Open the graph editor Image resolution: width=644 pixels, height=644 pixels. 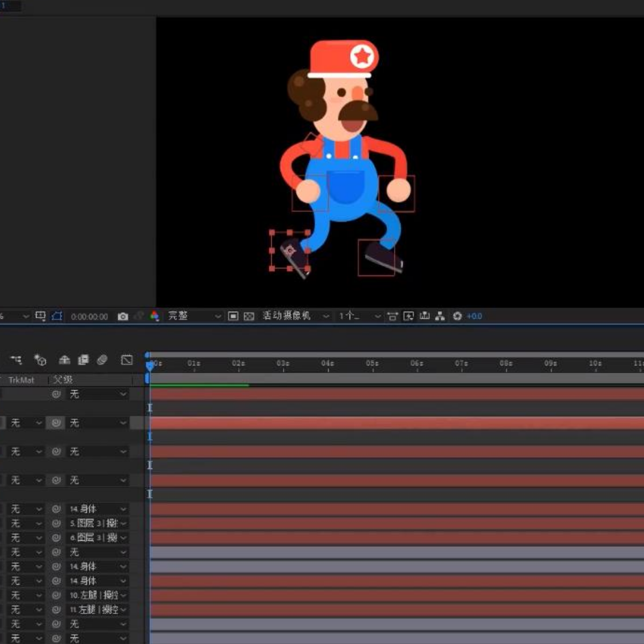(127, 360)
